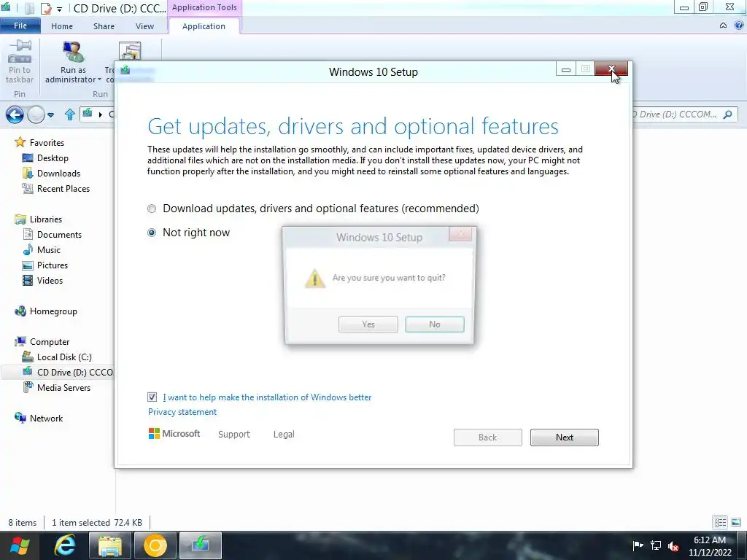This screenshot has height=560, width=747.
Task: Open the Support link in Setup
Action: click(234, 435)
